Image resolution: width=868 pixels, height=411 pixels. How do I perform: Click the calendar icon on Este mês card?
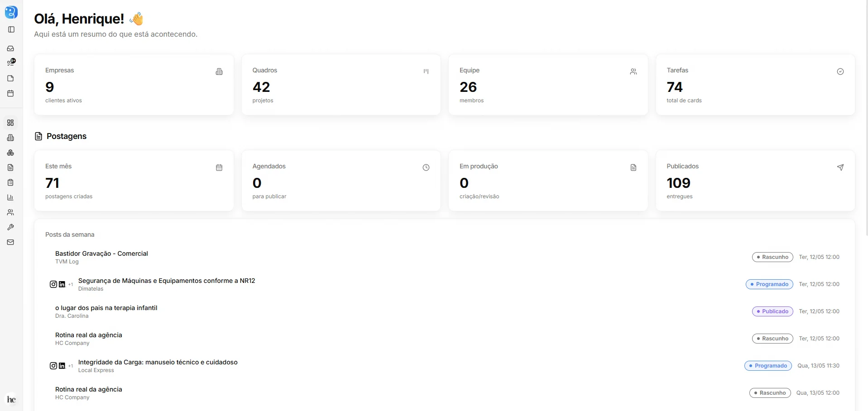(x=219, y=167)
